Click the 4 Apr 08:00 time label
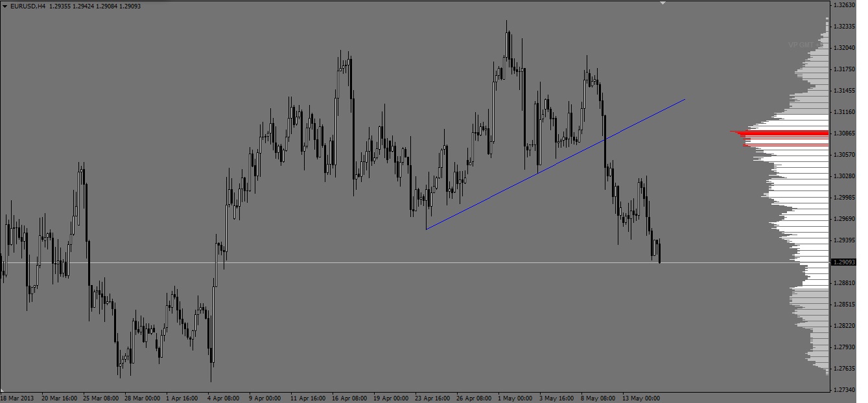Screen dimensions: 868x403 pos(224,398)
